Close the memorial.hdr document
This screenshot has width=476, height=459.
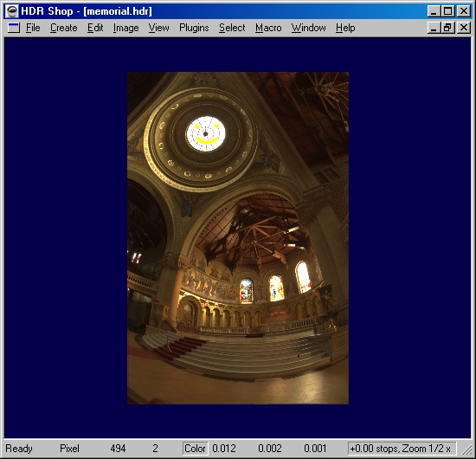coord(464,28)
